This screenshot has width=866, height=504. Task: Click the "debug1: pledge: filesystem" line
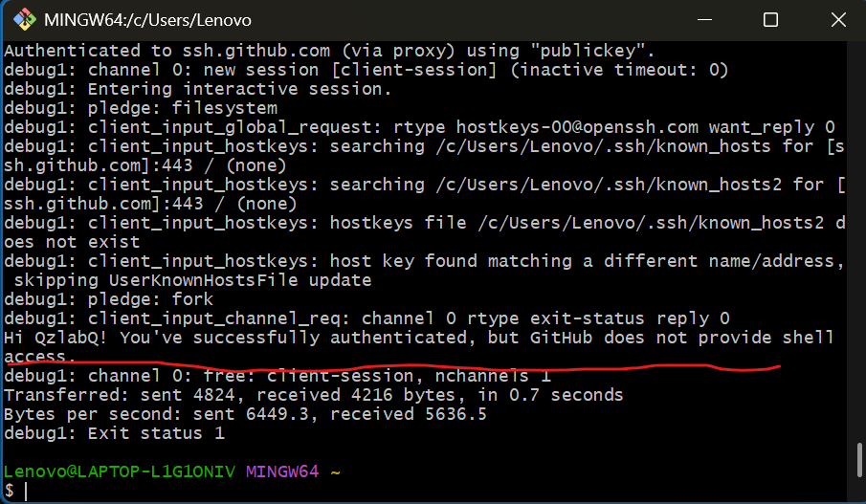pos(141,108)
